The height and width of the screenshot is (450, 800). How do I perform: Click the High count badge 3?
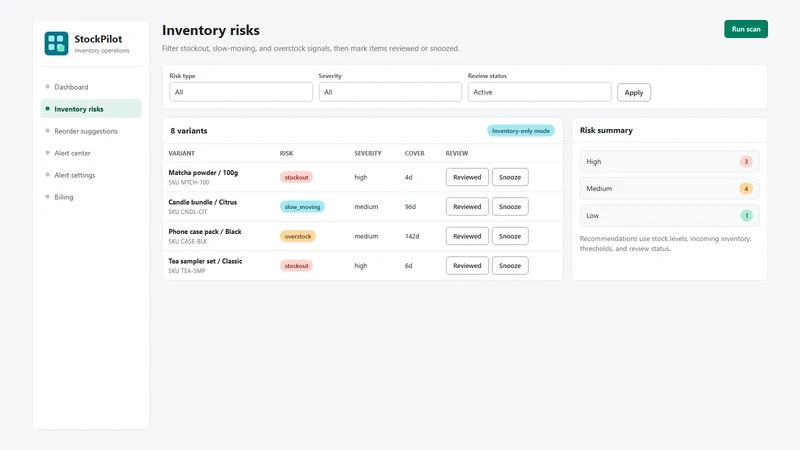746,161
